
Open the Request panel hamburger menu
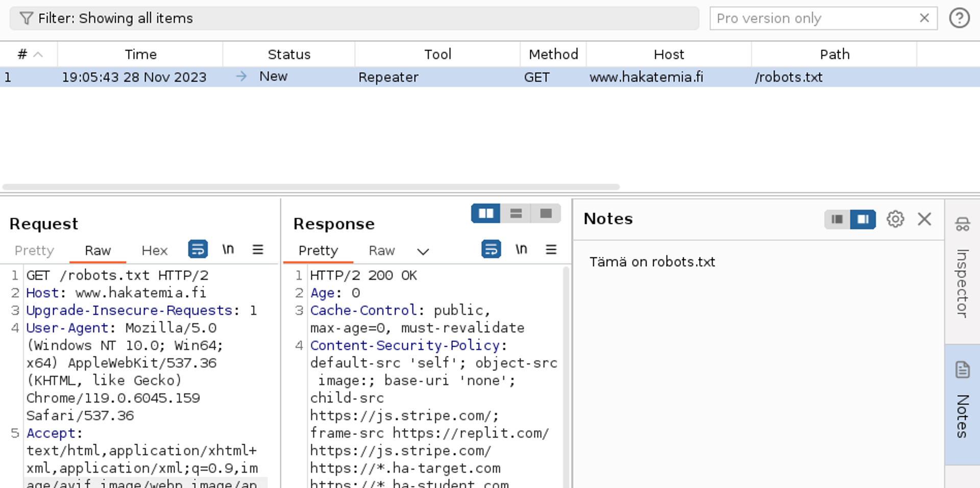click(258, 249)
